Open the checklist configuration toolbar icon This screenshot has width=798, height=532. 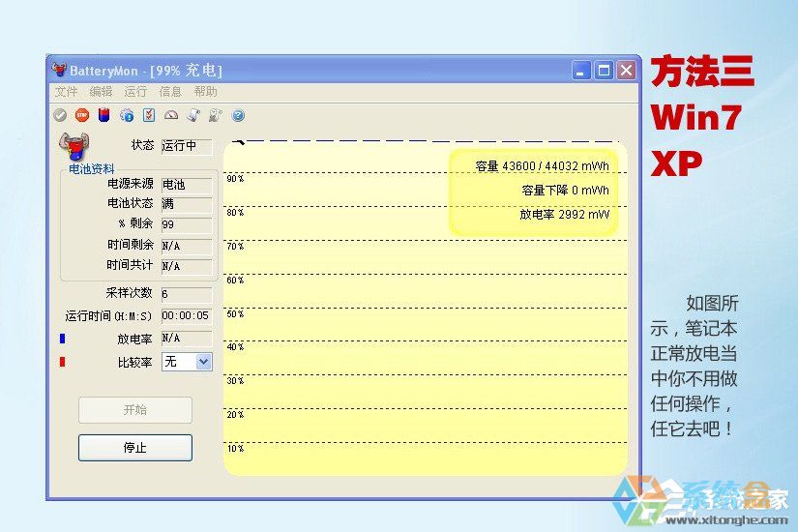click(x=149, y=115)
